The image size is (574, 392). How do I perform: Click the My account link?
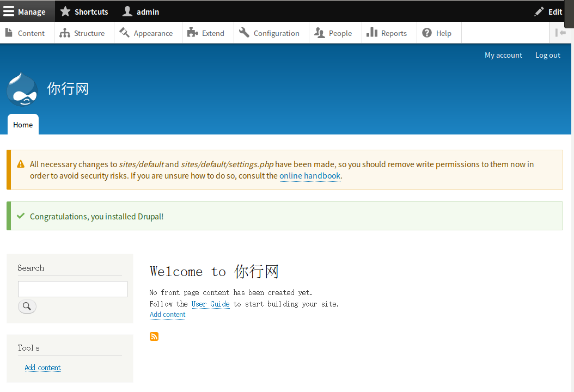click(503, 56)
